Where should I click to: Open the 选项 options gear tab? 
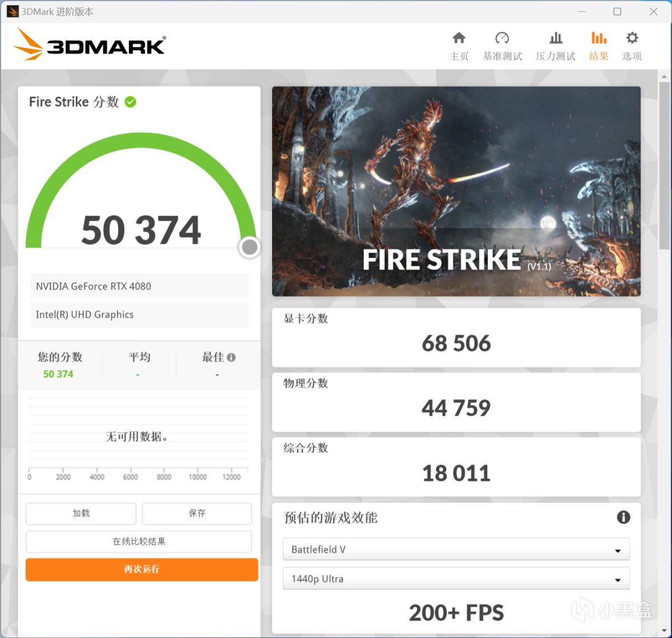tap(632, 46)
